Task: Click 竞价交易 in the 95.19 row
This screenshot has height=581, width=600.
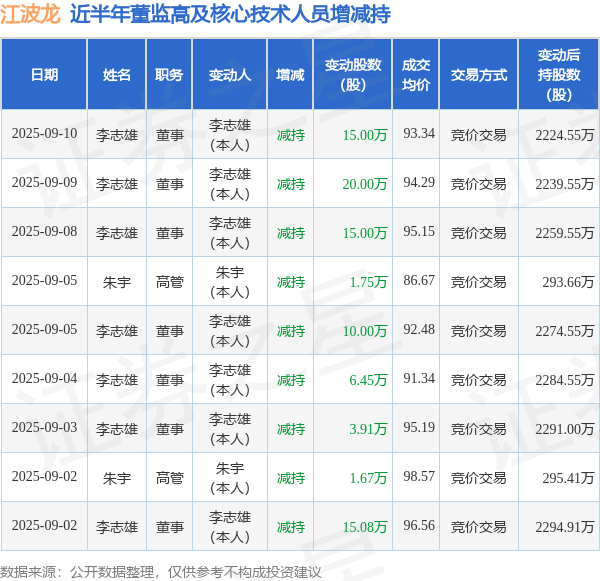Action: click(479, 429)
